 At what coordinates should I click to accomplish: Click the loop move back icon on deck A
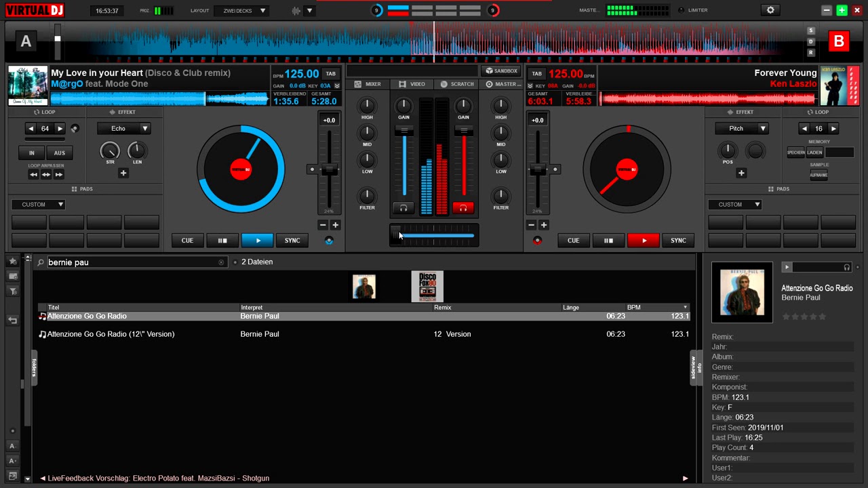click(33, 174)
